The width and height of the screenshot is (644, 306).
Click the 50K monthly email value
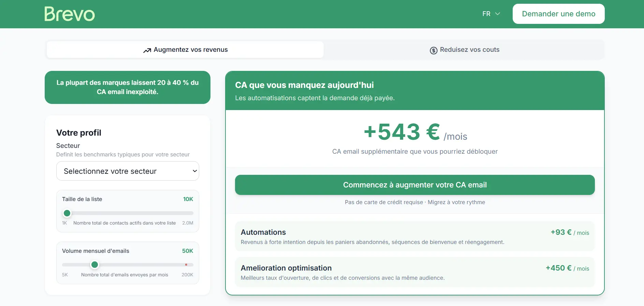pos(187,251)
